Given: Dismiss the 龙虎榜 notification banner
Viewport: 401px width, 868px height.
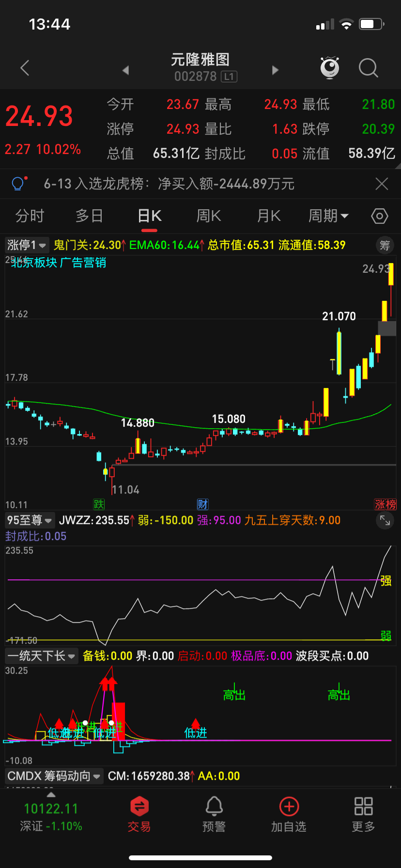Looking at the screenshot, I should 382,184.
